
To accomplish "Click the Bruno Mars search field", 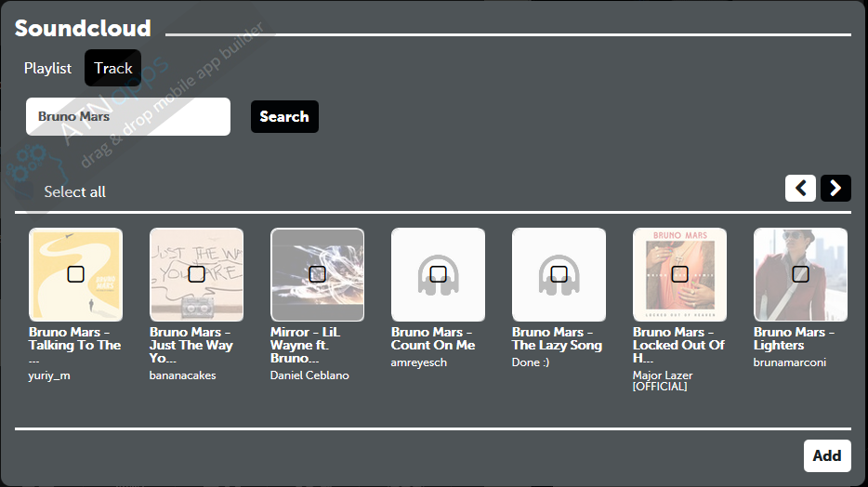I will click(128, 117).
